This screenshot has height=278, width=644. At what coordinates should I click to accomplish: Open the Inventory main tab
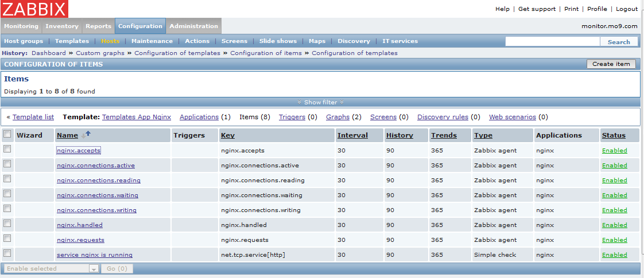tap(62, 26)
